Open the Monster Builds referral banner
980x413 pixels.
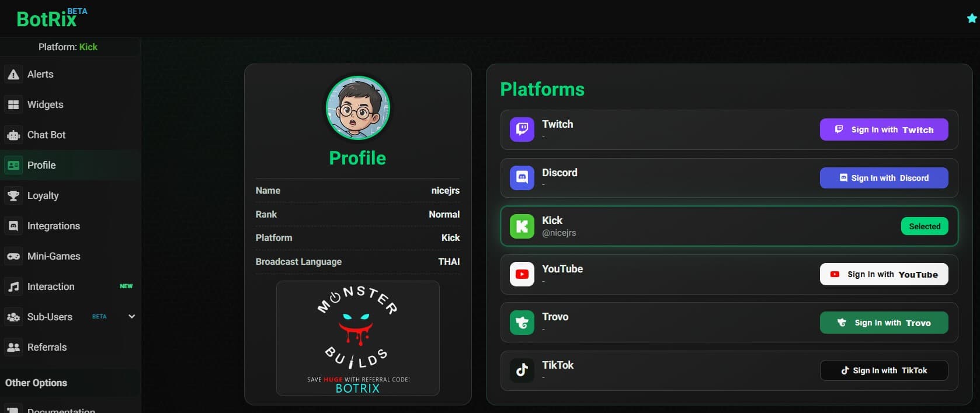tap(357, 338)
